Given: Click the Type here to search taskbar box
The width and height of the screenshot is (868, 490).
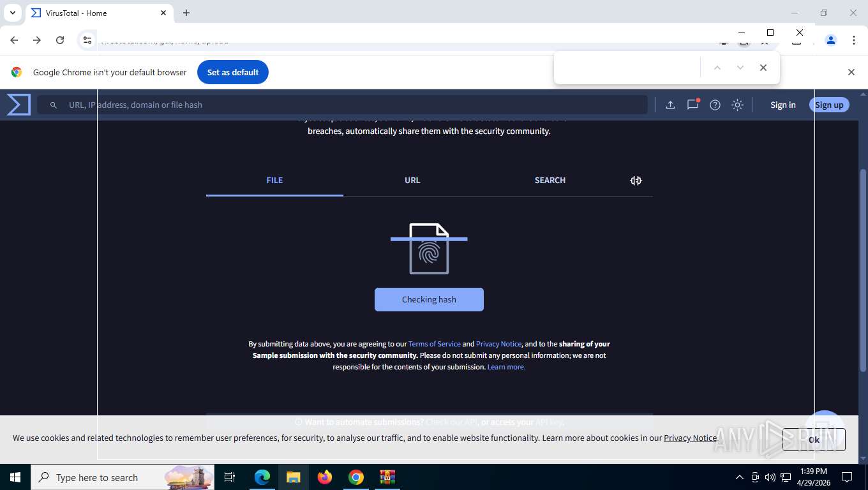Looking at the screenshot, I should pyautogui.click(x=123, y=477).
